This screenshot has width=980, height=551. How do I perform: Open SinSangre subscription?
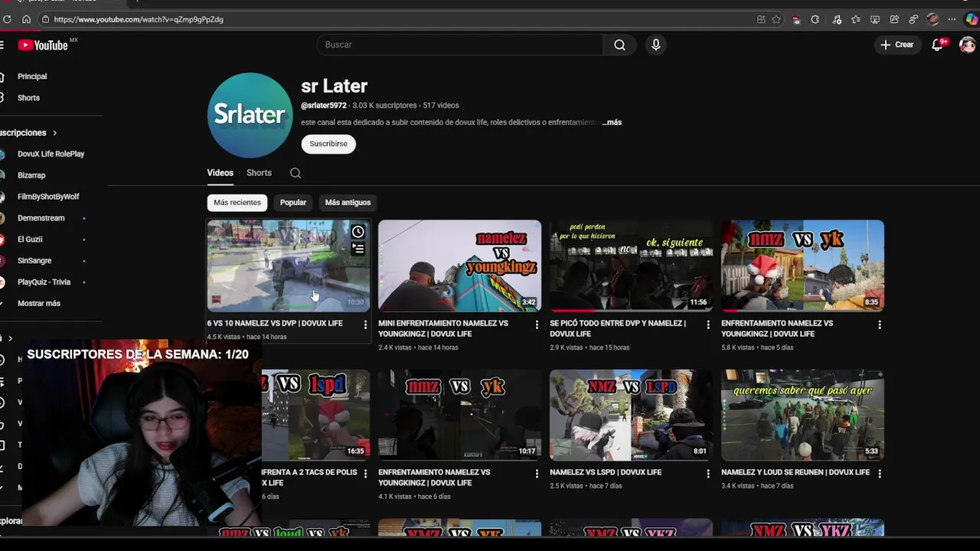34,261
